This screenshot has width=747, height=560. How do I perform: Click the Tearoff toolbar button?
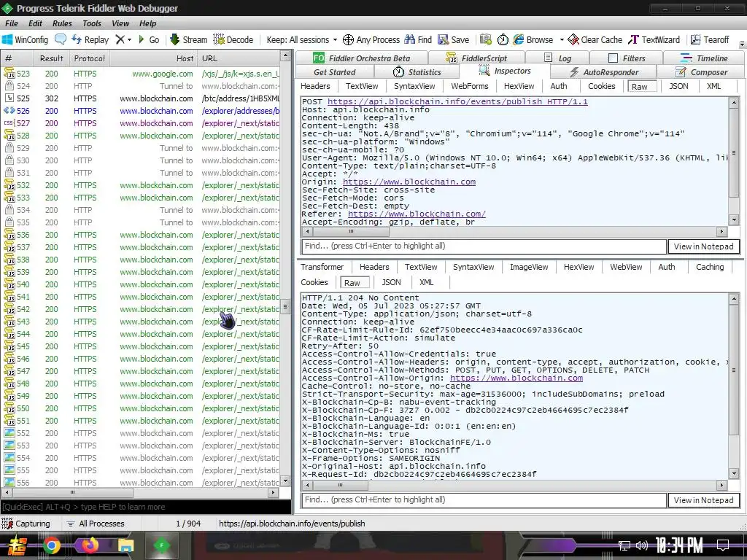(x=710, y=39)
